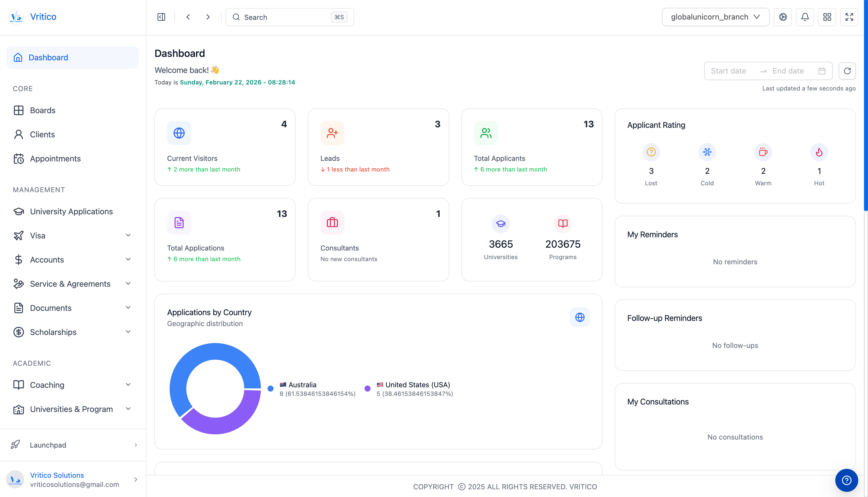Image resolution: width=868 pixels, height=497 pixels.
Task: Navigate to University Applications
Action: (x=71, y=211)
